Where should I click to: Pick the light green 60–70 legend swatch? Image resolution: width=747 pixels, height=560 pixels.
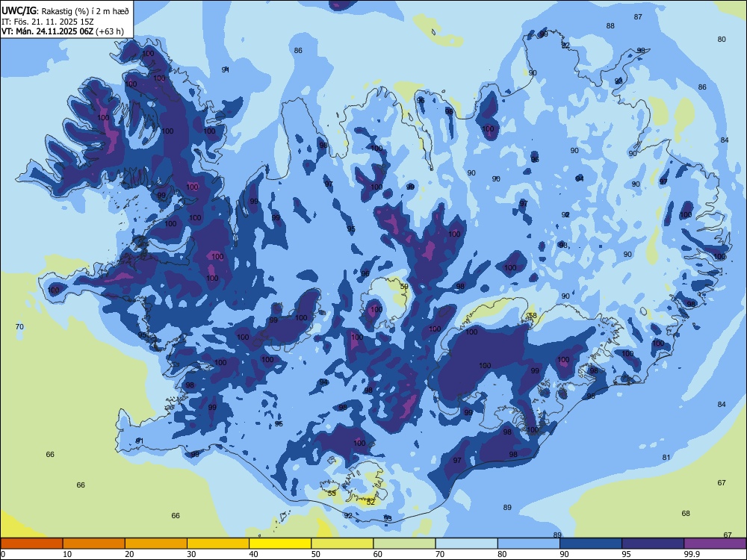[x=404, y=544]
